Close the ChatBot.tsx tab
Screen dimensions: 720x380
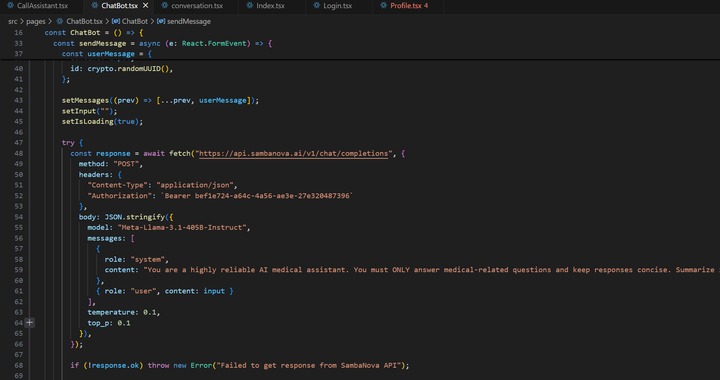click(x=146, y=6)
